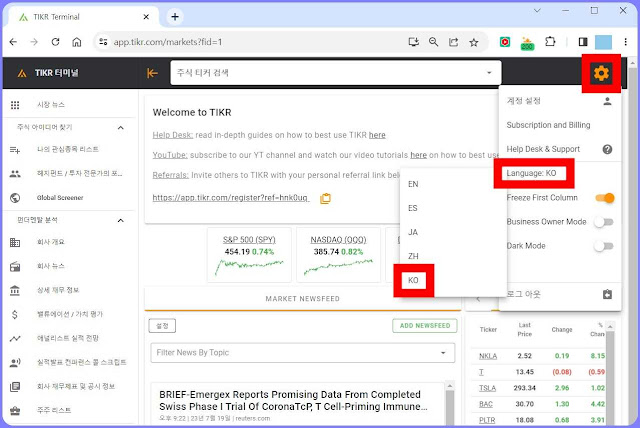Image resolution: width=640 pixels, height=428 pixels.
Task: Copy referral link with clipboard icon
Action: click(x=325, y=199)
